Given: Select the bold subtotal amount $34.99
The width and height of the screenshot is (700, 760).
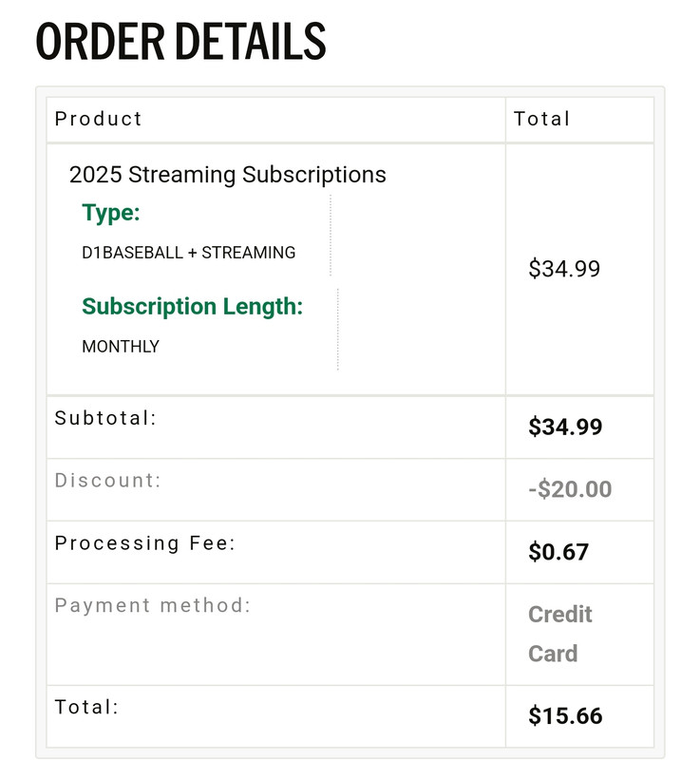Looking at the screenshot, I should coord(565,427).
